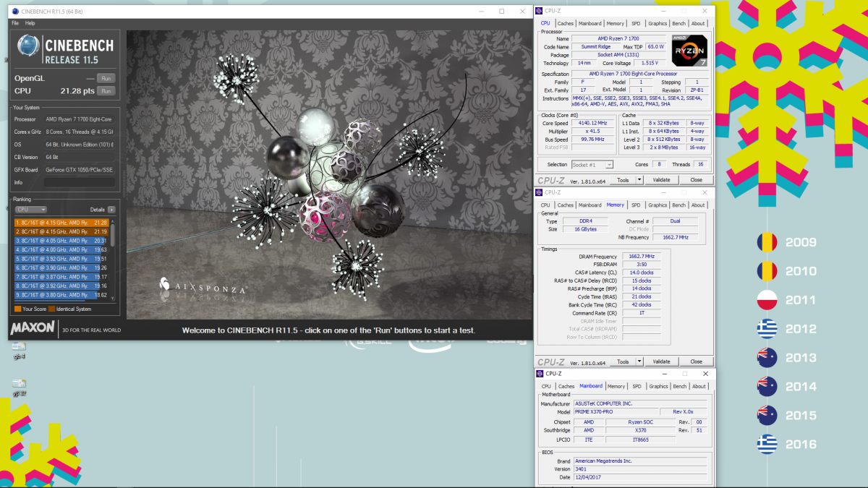The image size is (868, 488).
Task: Click the 'GeForce GTX 1050/PCIe/SSE' GFX Board value
Action: click(x=79, y=170)
